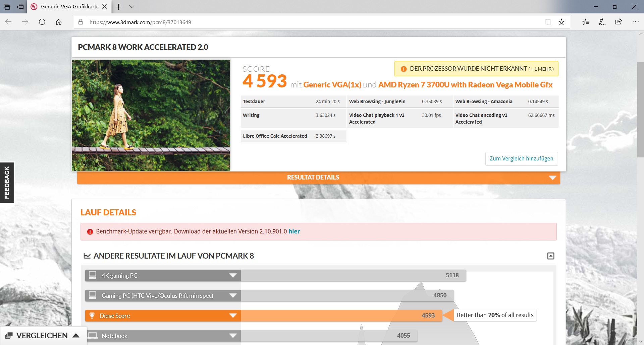This screenshot has height=345, width=644.
Task: Click the benchmark woman-on-bridge thumbnail
Action: (x=151, y=115)
